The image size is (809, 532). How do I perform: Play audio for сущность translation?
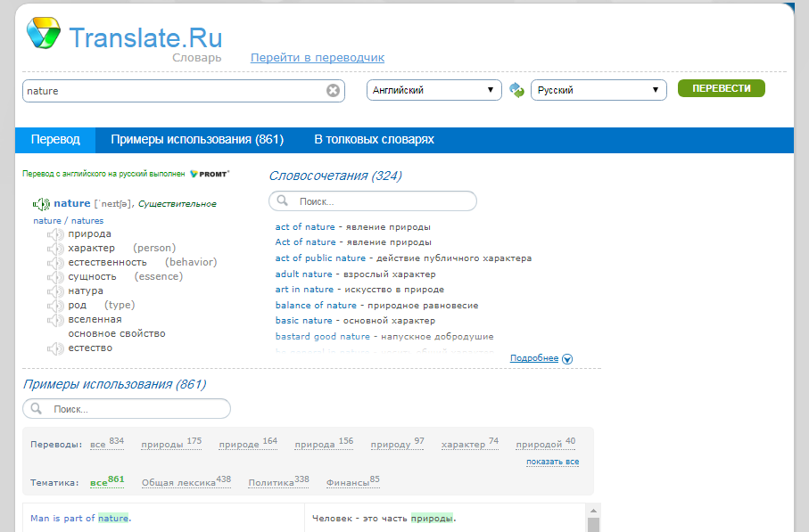55,277
